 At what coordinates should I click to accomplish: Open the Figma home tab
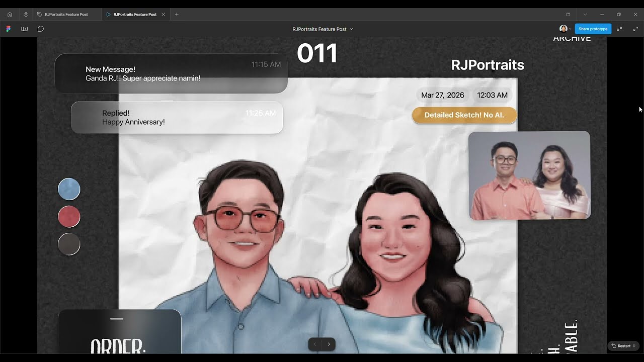pyautogui.click(x=10, y=15)
